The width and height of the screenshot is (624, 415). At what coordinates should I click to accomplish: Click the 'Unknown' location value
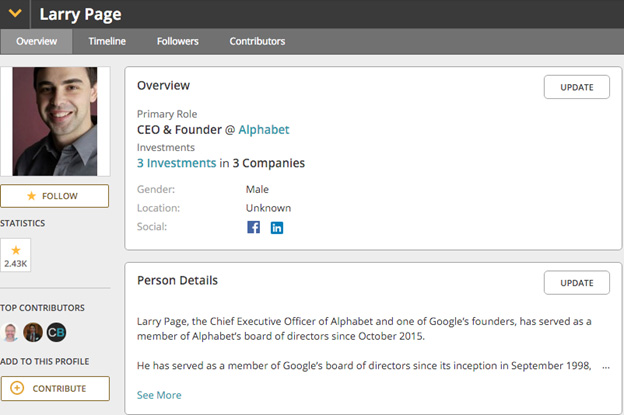pos(268,208)
